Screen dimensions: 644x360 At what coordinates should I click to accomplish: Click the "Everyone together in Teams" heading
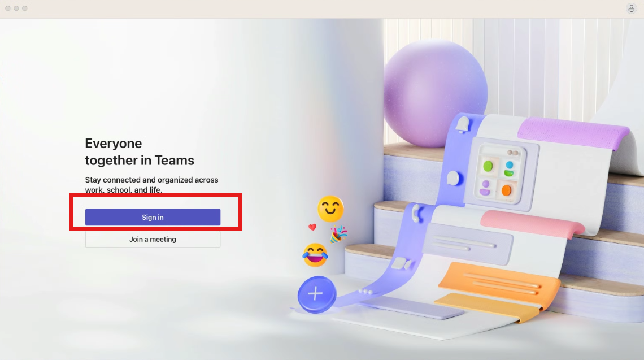[140, 151]
